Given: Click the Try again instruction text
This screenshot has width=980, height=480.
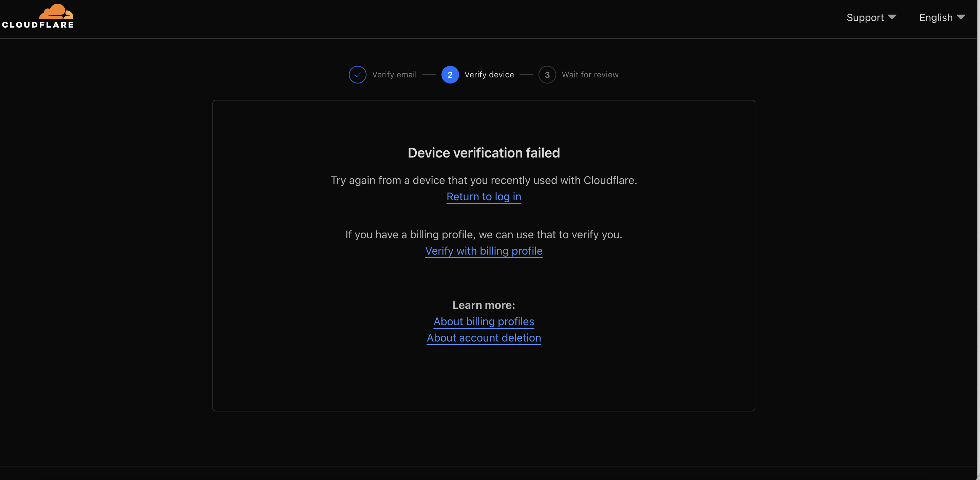Looking at the screenshot, I should point(484,180).
